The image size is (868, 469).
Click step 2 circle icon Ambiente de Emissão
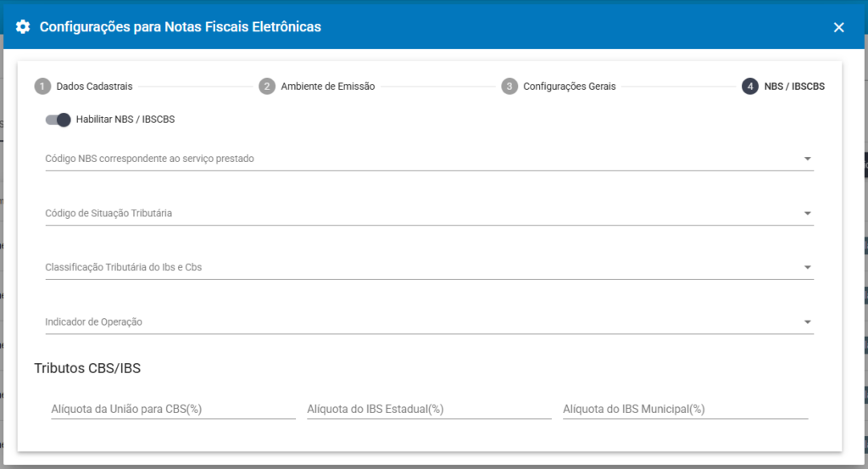coord(267,87)
